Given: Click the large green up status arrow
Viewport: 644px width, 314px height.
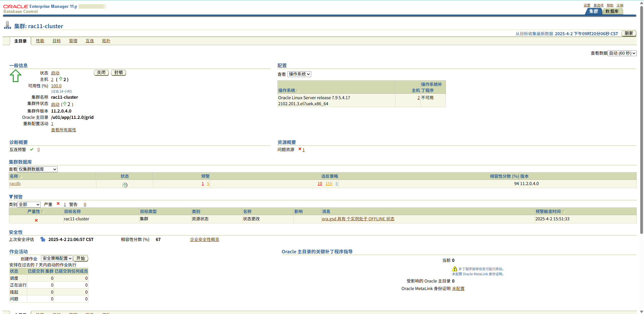Looking at the screenshot, I should click(x=15, y=76).
